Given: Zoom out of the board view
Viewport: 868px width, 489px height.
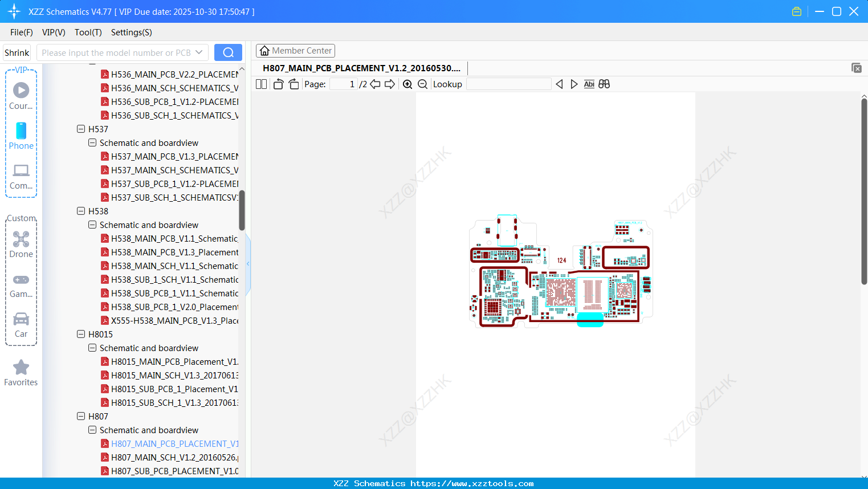Looking at the screenshot, I should [422, 84].
